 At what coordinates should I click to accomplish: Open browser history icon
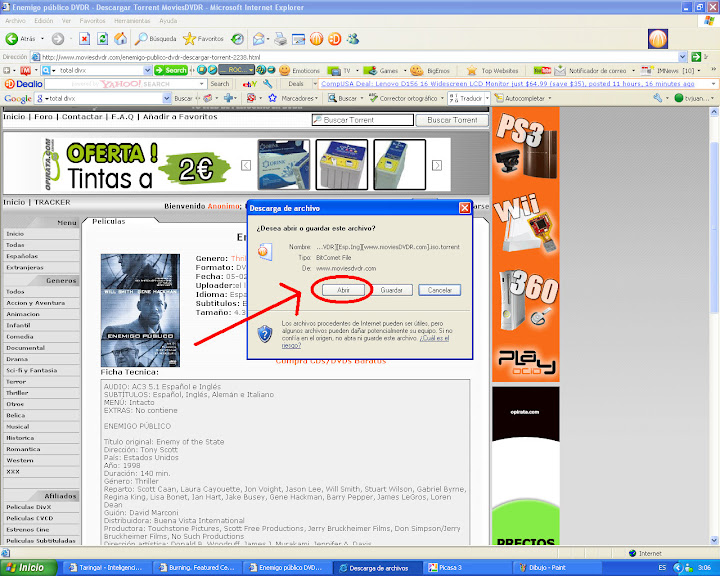pyautogui.click(x=237, y=39)
